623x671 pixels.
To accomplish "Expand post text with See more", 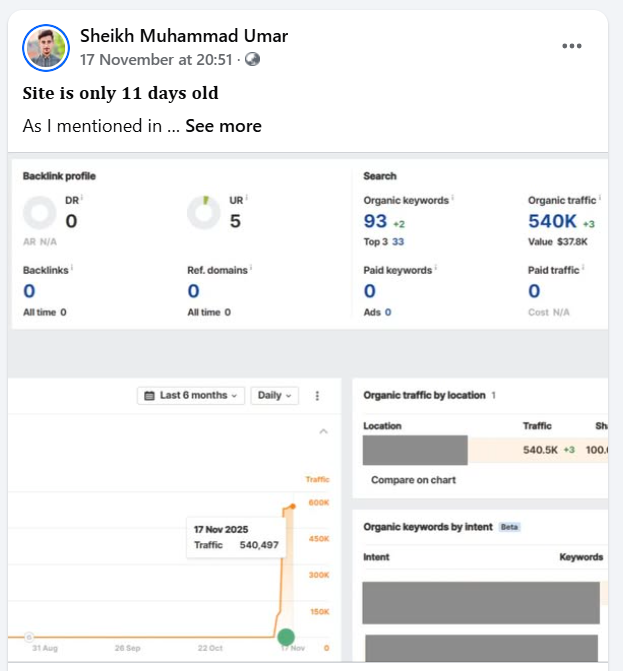I will (x=223, y=126).
